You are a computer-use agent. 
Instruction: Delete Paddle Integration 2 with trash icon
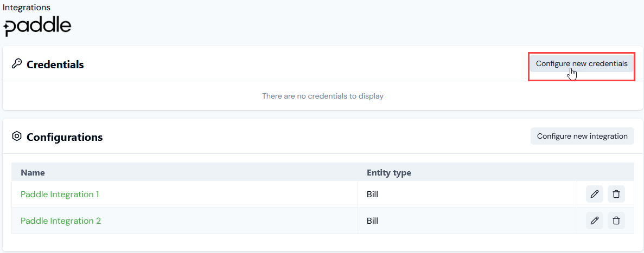pyautogui.click(x=616, y=220)
